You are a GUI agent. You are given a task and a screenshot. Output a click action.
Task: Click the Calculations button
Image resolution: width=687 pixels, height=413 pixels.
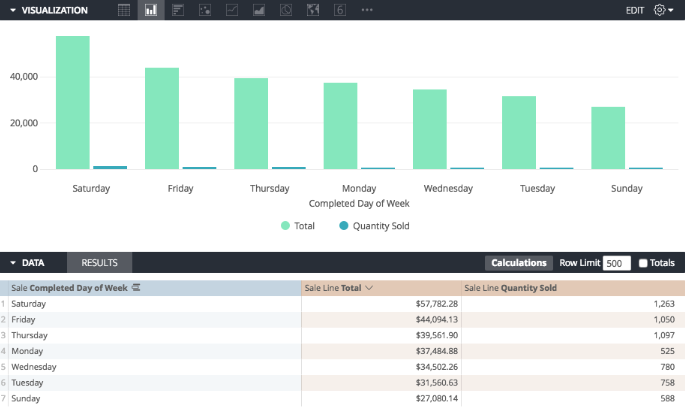point(519,263)
